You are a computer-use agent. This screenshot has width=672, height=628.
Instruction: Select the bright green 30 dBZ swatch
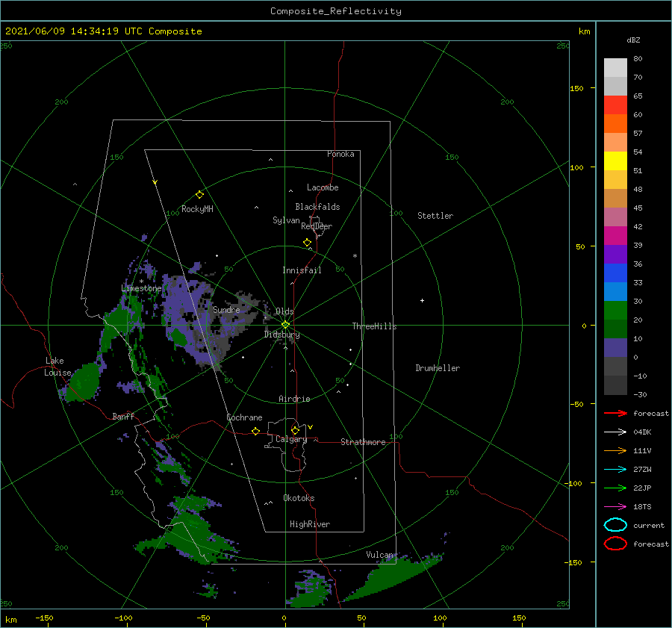pos(615,311)
